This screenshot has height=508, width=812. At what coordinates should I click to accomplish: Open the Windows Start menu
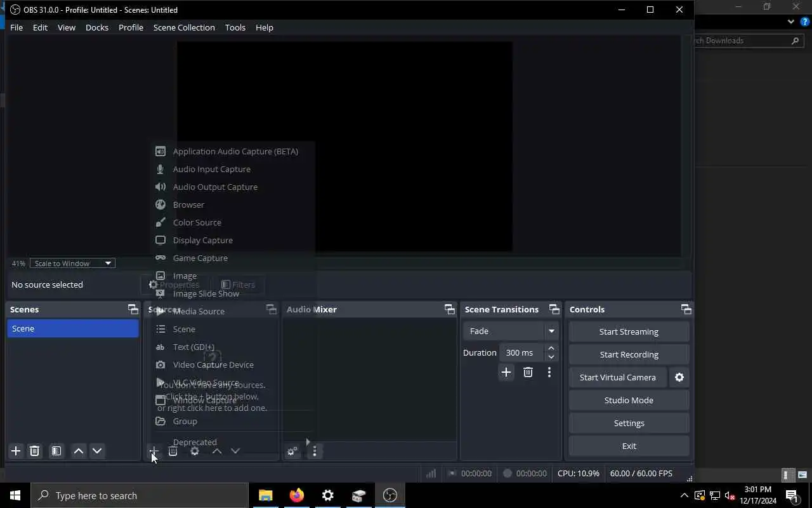(x=15, y=495)
